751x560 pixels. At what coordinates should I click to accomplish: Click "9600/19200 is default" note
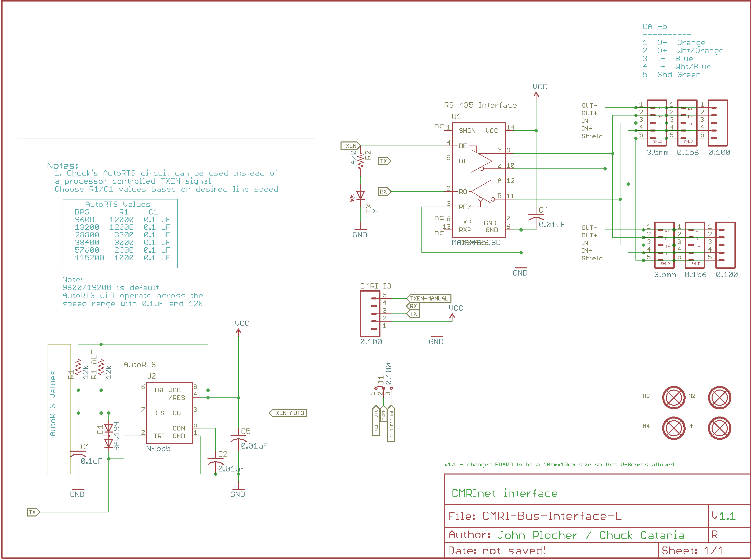pyautogui.click(x=110, y=288)
